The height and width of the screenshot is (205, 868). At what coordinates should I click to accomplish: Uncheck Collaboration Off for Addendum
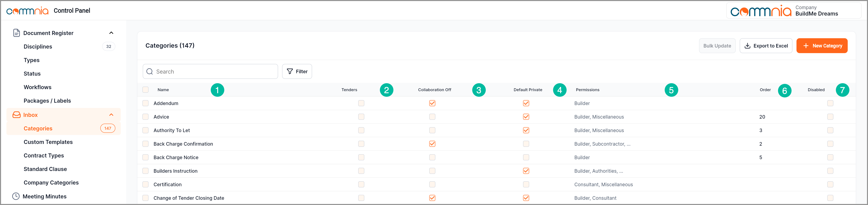[432, 103]
